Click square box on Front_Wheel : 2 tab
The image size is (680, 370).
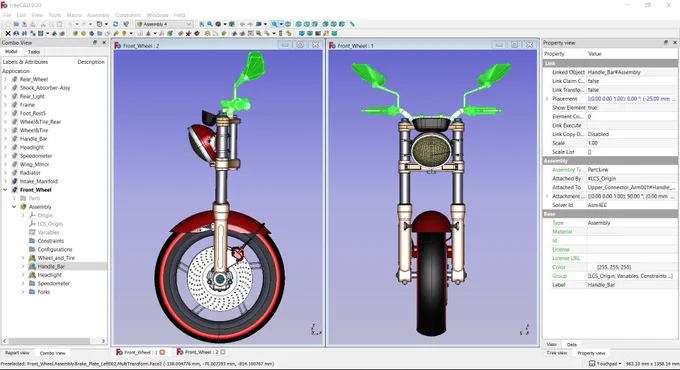[223, 352]
